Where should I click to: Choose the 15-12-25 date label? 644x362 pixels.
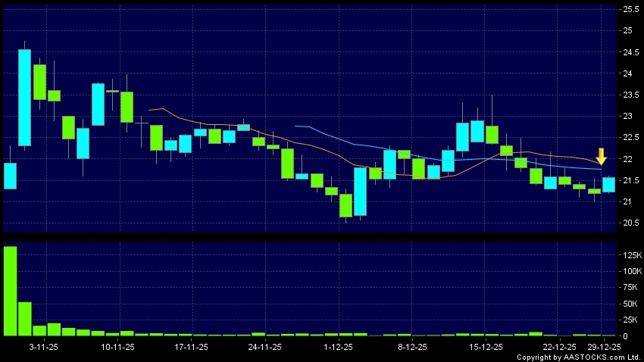click(x=486, y=347)
